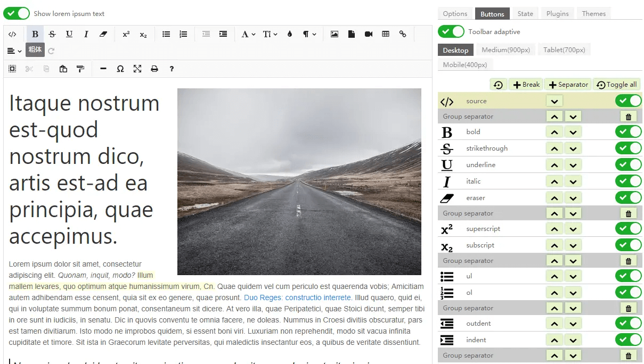Screen dimensions: 644x364
Task: Select the eraser clear-formatting toolbar icon
Action: click(103, 34)
